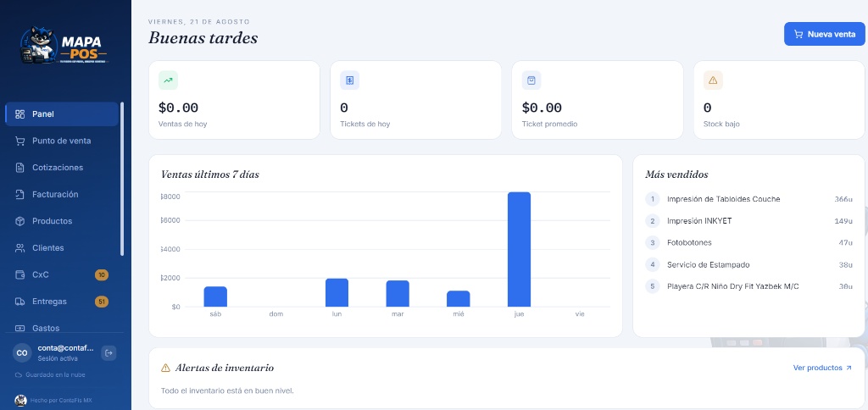The height and width of the screenshot is (410, 868).
Task: Click the green trending icon on Ventas de hoy
Action: [169, 80]
